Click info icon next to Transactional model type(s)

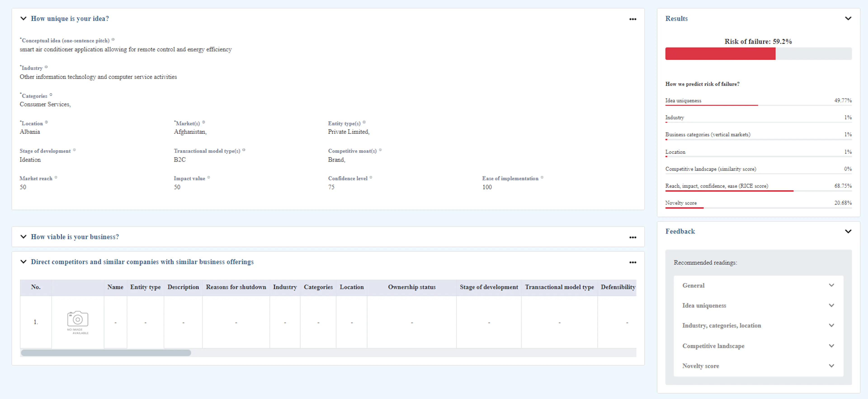tap(244, 150)
